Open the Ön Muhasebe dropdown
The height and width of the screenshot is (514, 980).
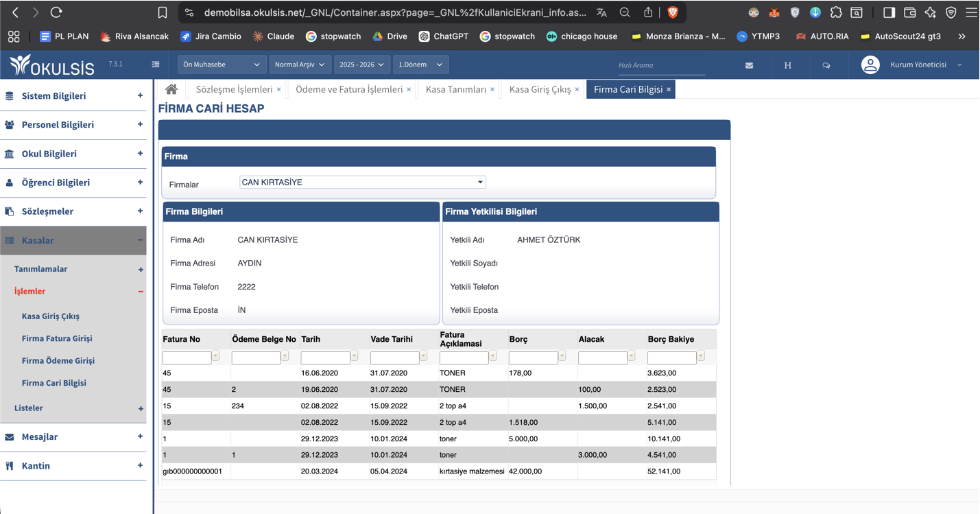221,65
